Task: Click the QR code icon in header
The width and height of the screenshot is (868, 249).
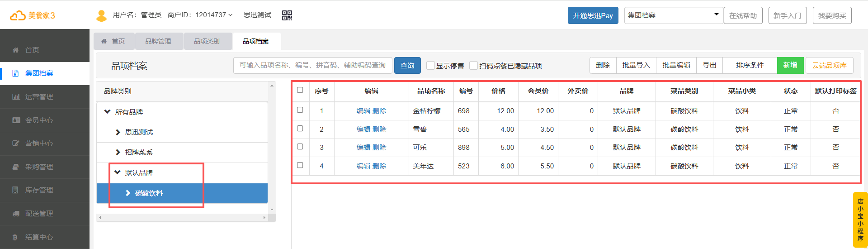Action: pos(287,15)
